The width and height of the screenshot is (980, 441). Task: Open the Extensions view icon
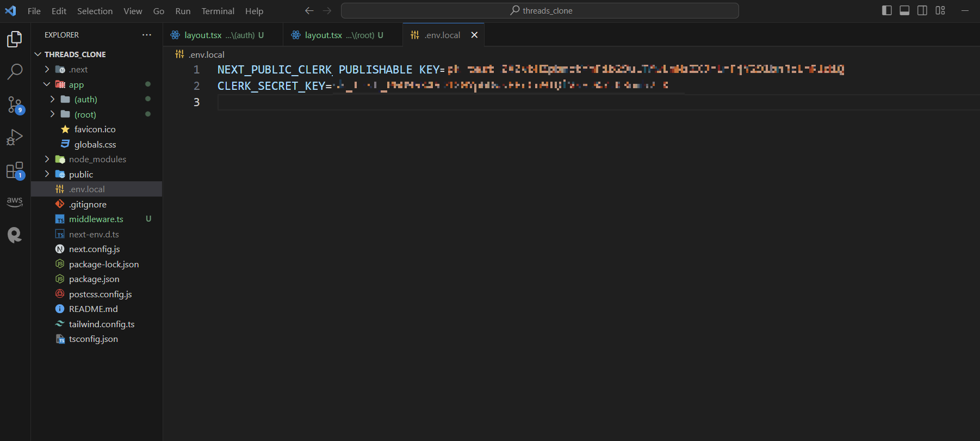[15, 170]
